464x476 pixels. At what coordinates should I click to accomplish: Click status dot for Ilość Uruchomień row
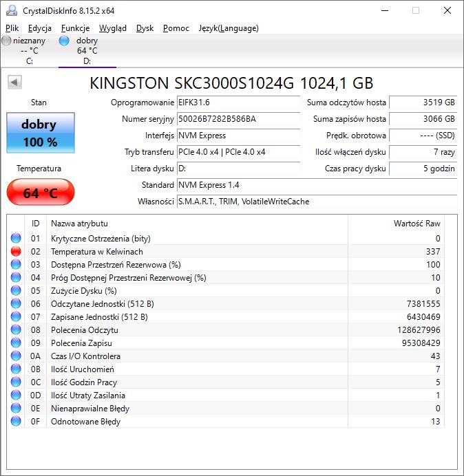(x=16, y=369)
